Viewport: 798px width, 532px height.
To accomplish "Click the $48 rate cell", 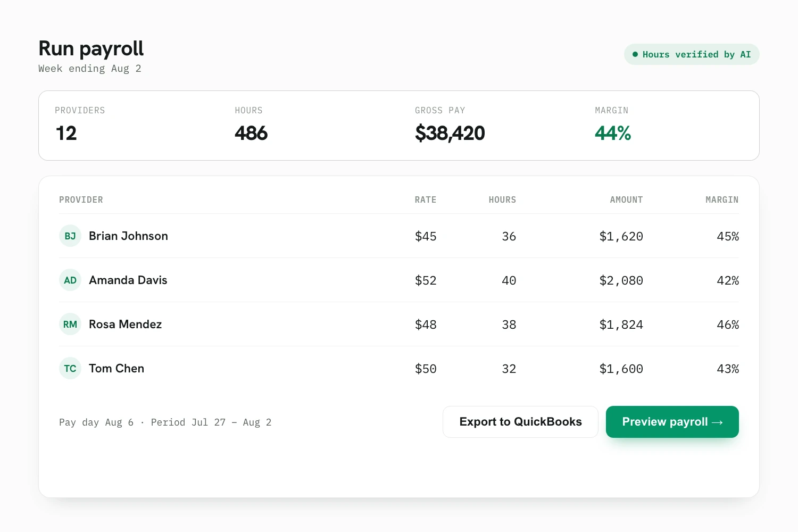I will click(x=426, y=325).
